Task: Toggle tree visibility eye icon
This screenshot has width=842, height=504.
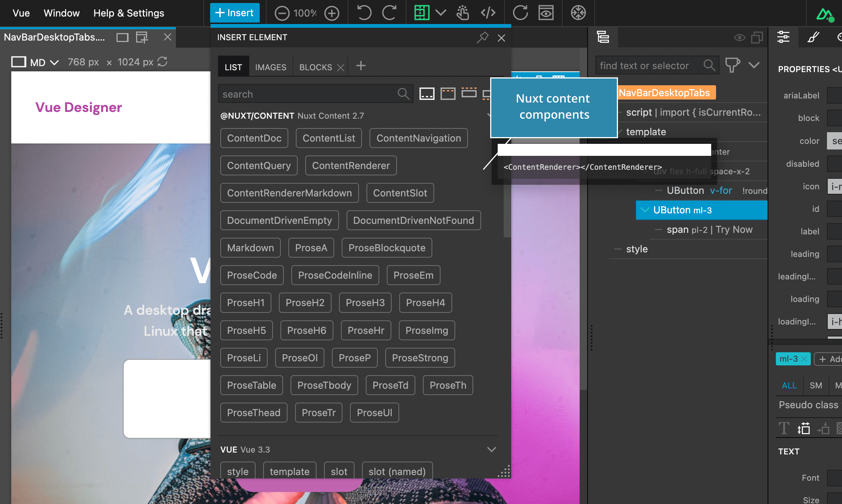Action: pos(739,38)
